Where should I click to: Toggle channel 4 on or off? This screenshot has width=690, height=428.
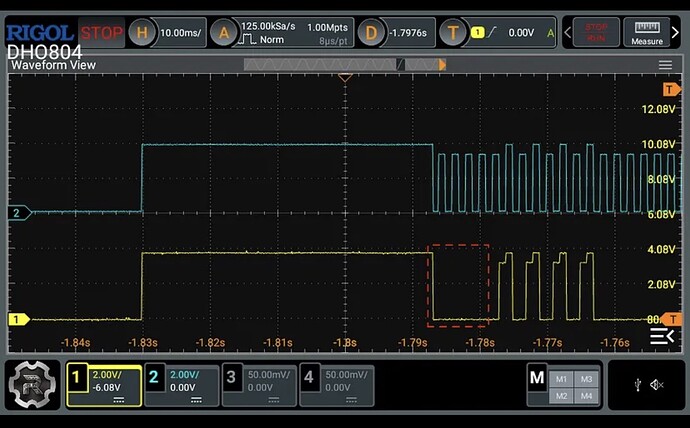337,385
